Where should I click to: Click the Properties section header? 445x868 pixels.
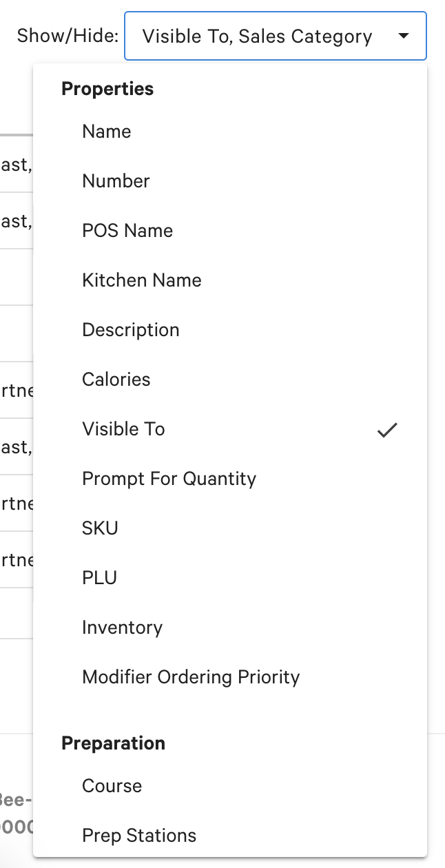pos(107,89)
